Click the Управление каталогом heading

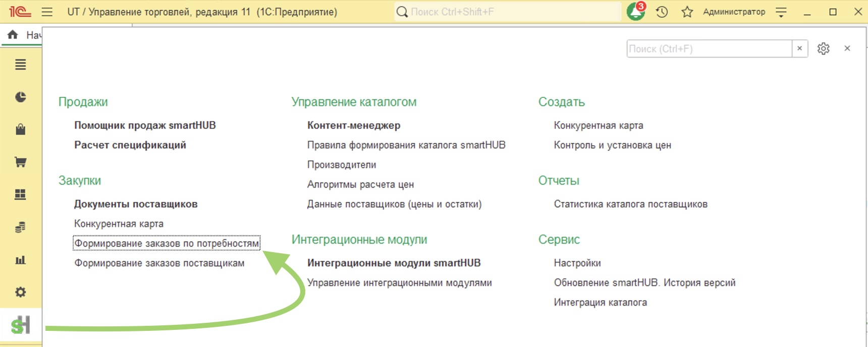354,102
